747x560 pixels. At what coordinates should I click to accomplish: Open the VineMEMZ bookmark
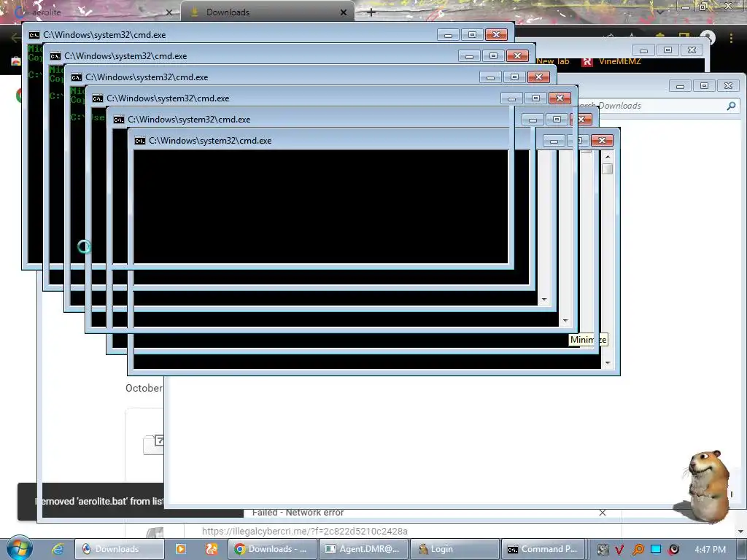point(612,61)
